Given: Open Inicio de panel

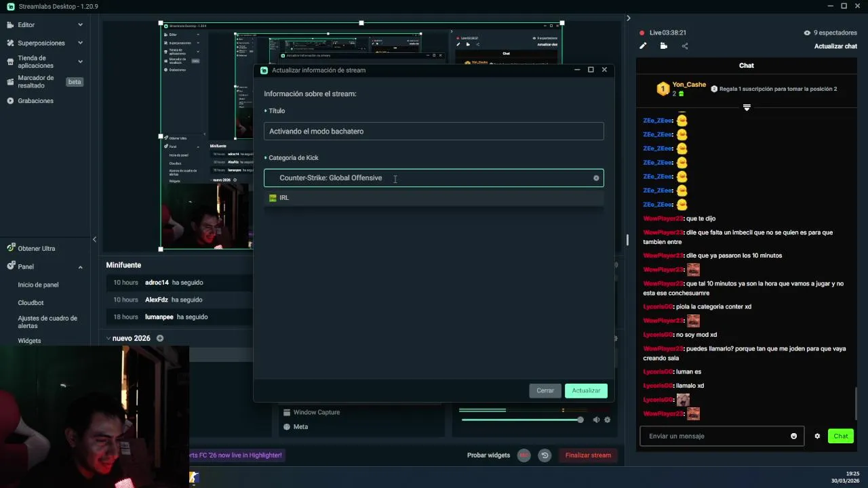Looking at the screenshot, I should click(x=38, y=285).
